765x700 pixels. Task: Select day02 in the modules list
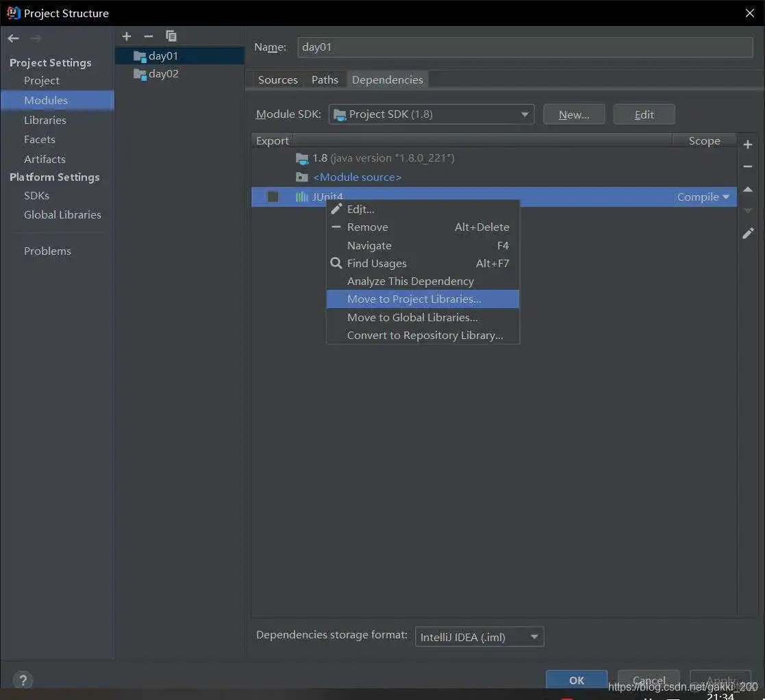click(162, 73)
